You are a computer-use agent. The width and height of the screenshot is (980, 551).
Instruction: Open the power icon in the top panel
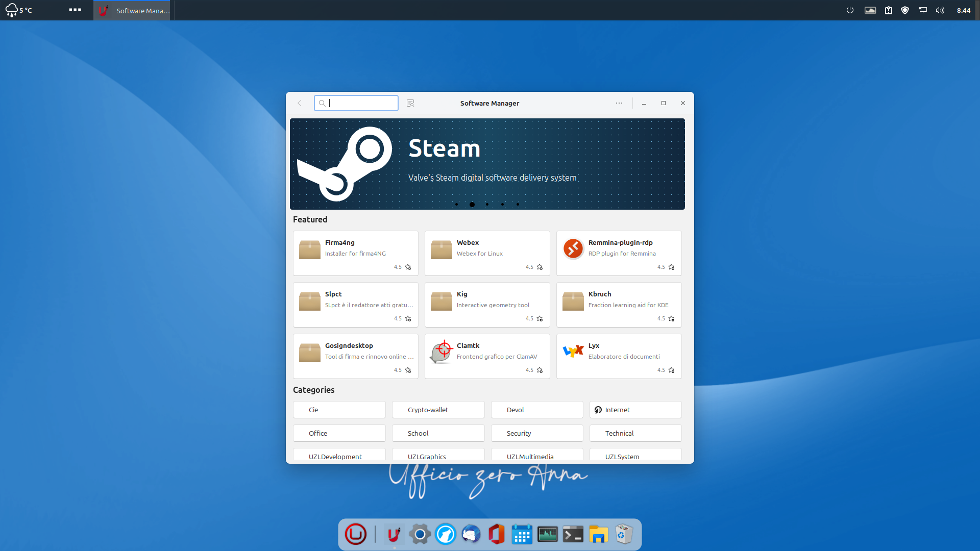click(x=850, y=10)
